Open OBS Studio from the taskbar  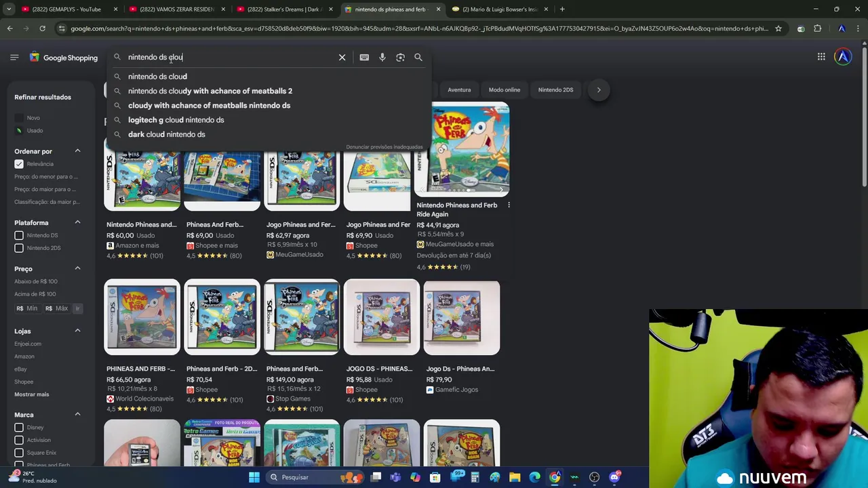(594, 477)
